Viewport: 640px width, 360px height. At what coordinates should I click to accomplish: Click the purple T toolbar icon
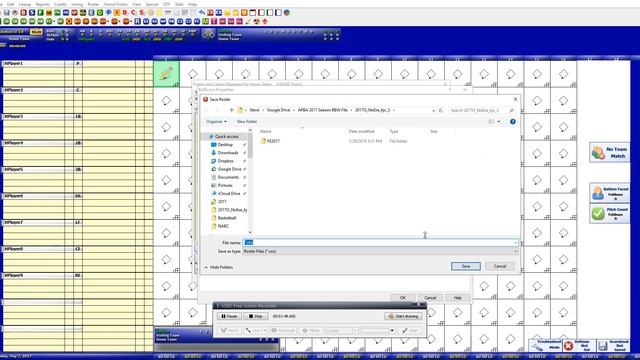pyautogui.click(x=214, y=21)
